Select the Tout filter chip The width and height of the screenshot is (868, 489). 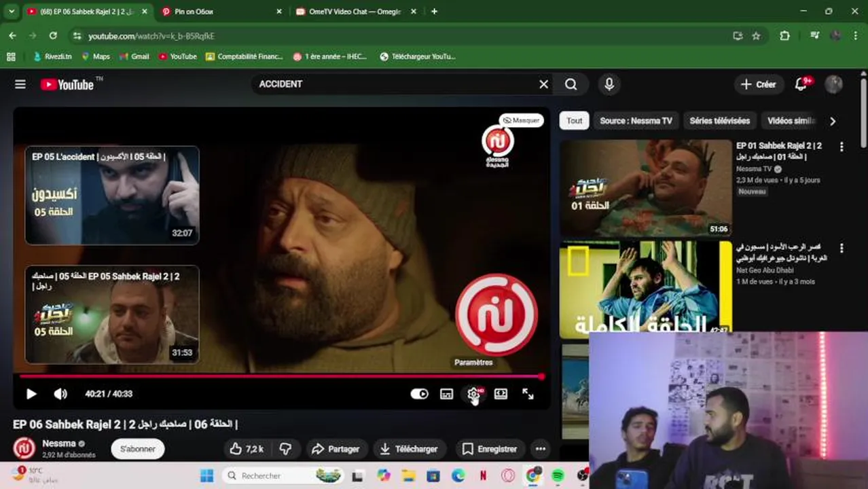[575, 121]
